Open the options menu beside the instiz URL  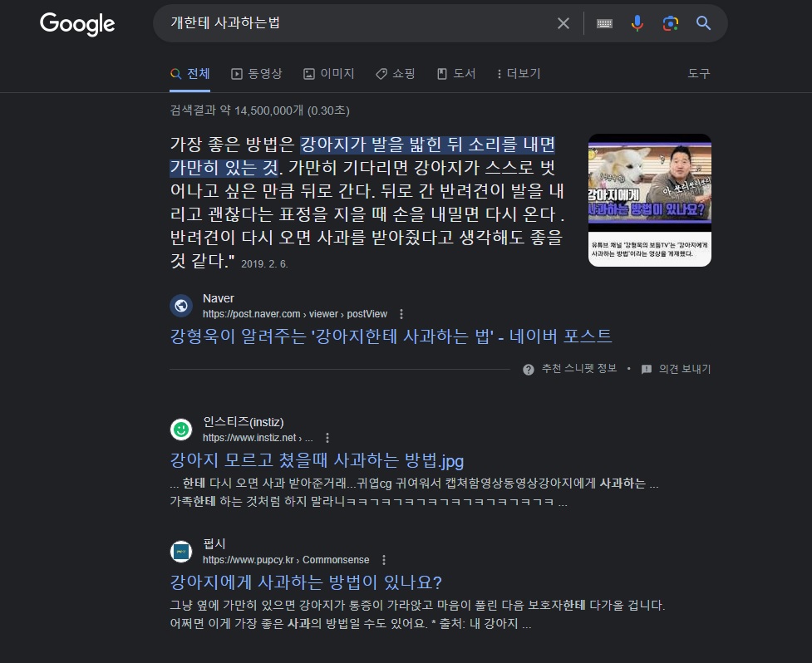point(327,438)
